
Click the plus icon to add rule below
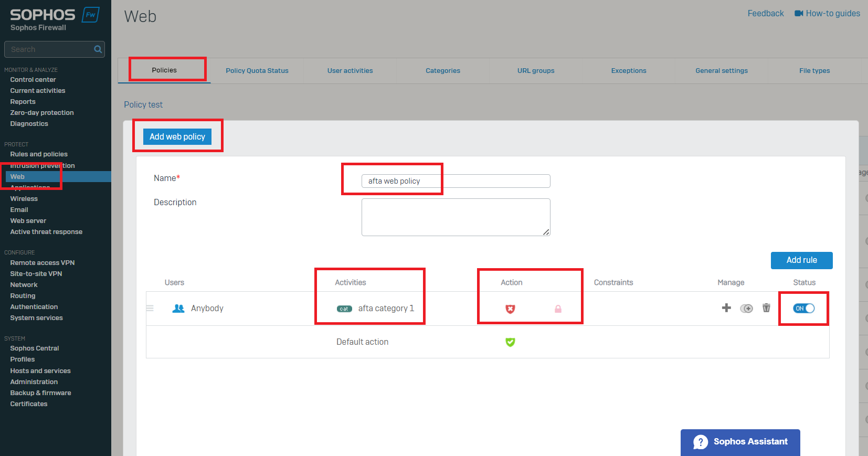726,308
